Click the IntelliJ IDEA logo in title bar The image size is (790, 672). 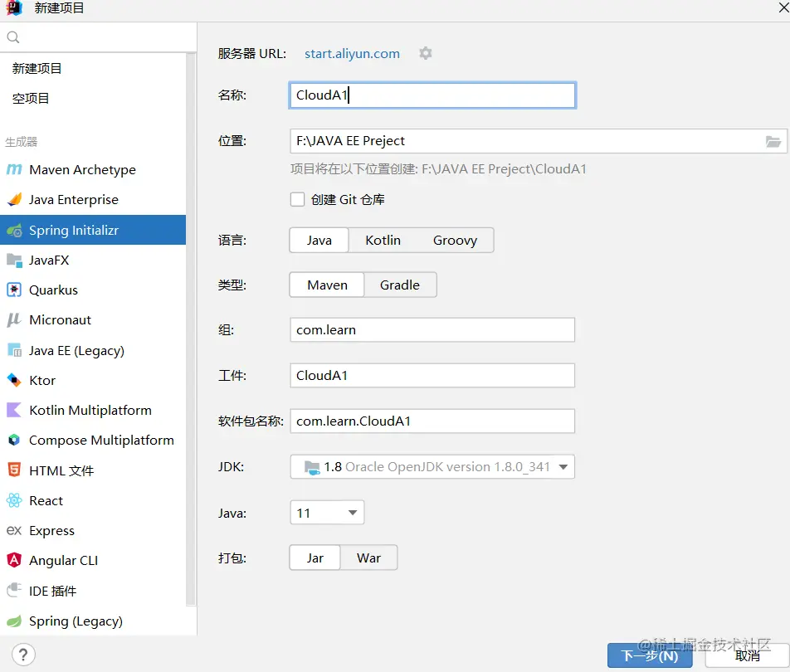tap(14, 7)
